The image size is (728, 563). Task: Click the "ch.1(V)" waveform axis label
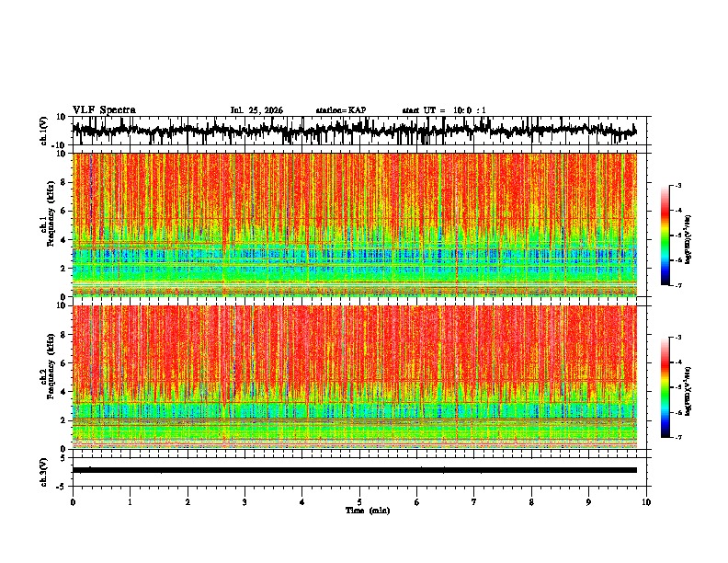point(44,131)
